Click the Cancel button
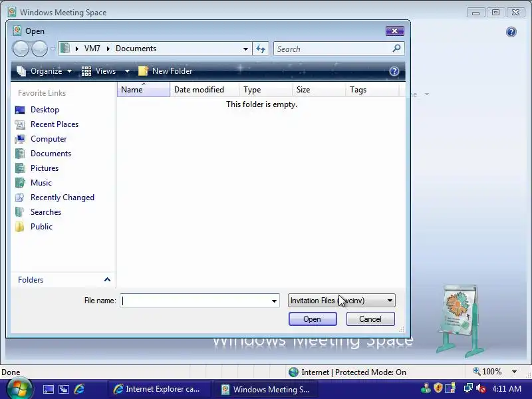532x399 pixels. [370, 319]
